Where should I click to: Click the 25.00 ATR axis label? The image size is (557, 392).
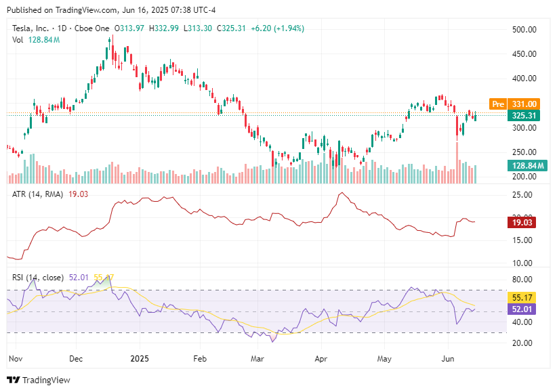522,195
